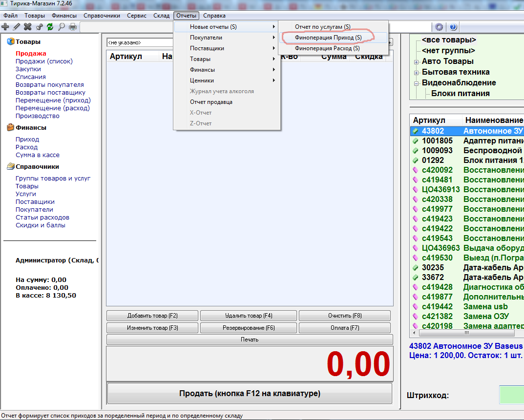Open the <не указано> customer combo box
This screenshot has width=524, height=420.
[x=140, y=42]
